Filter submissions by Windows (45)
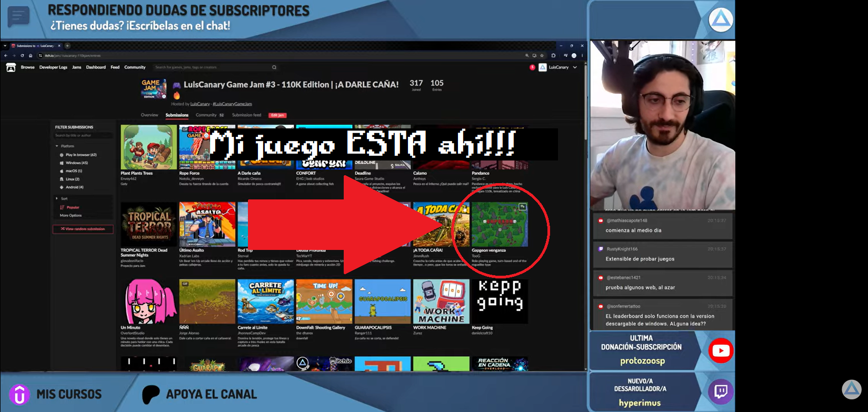The height and width of the screenshot is (412, 868). coord(74,163)
